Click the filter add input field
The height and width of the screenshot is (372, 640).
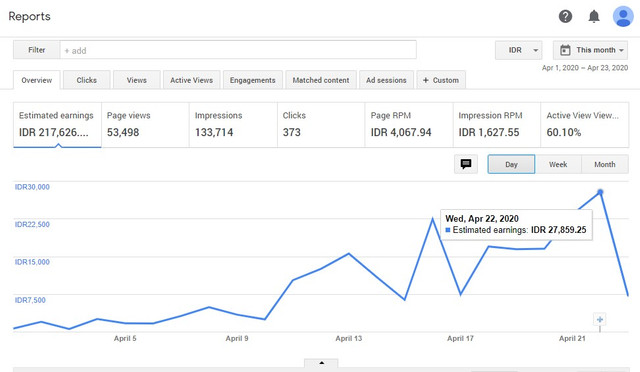pos(238,50)
